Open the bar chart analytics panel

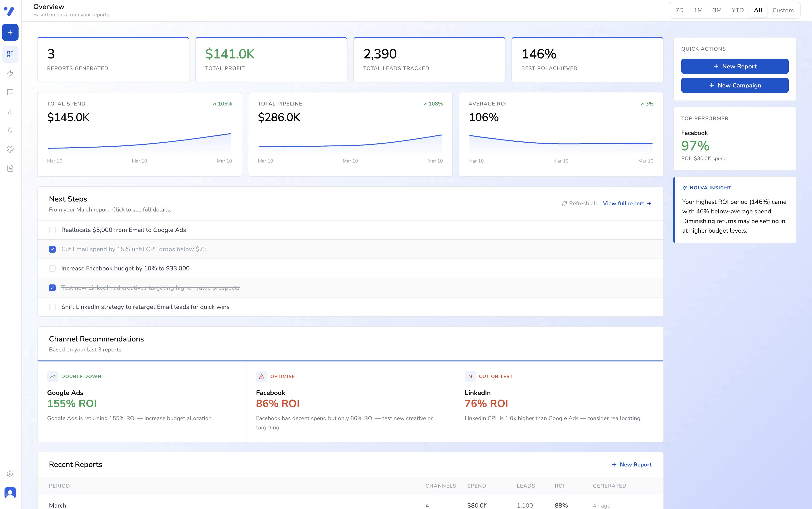point(10,111)
